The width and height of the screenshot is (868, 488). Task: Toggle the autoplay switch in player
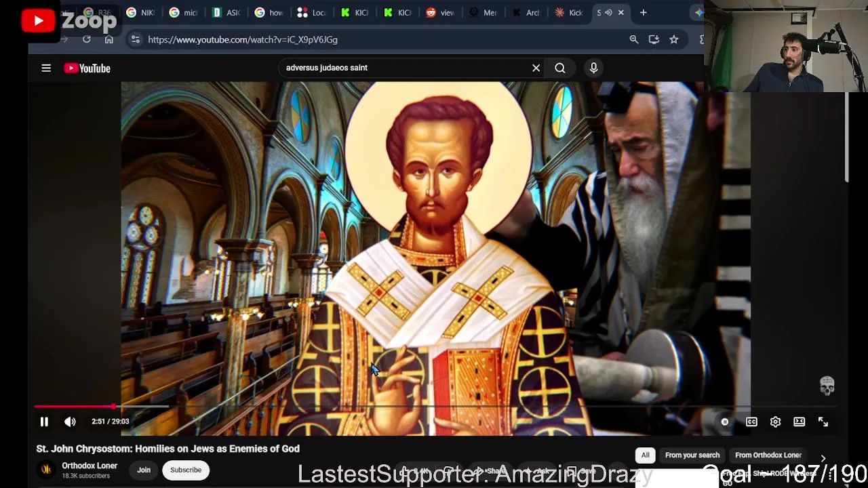[x=724, y=422]
